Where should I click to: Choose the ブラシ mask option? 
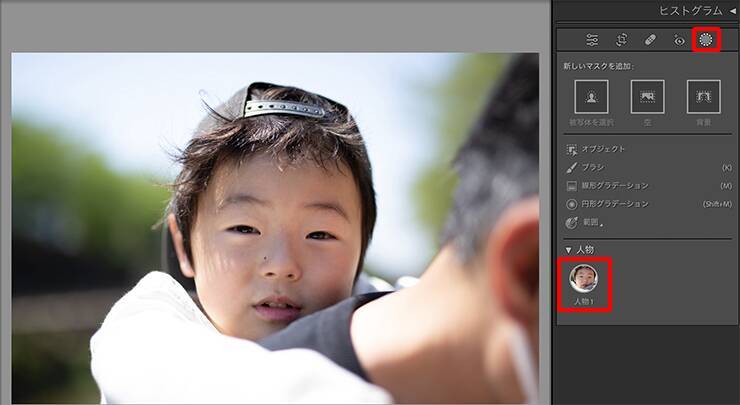593,167
